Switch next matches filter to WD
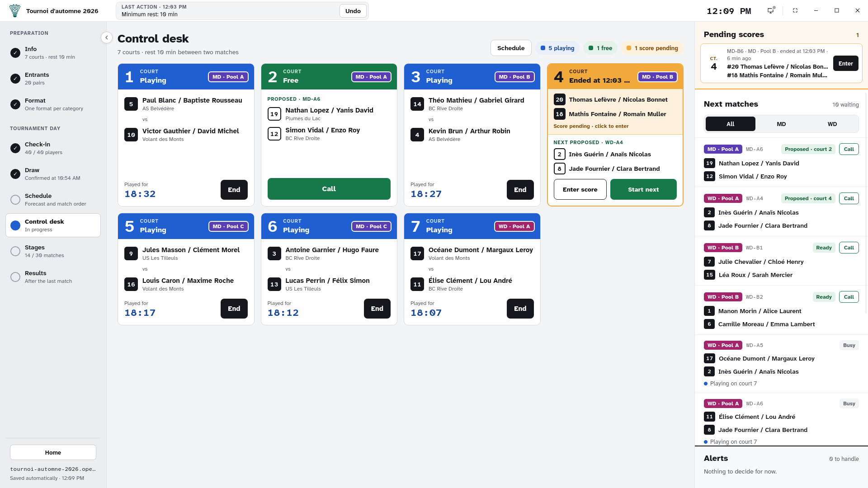 (x=832, y=124)
